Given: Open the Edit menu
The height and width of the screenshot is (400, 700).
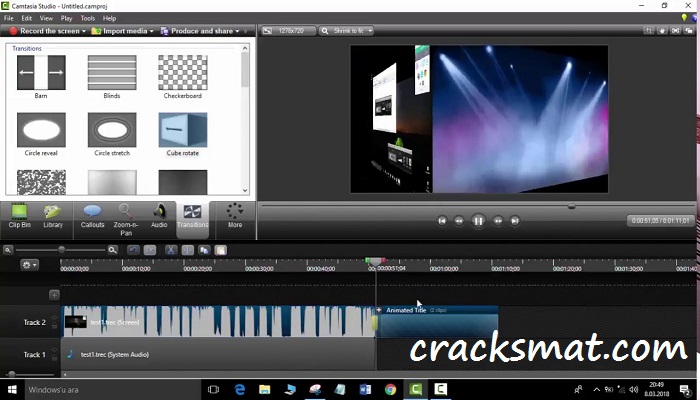Looking at the screenshot, I should (26, 18).
